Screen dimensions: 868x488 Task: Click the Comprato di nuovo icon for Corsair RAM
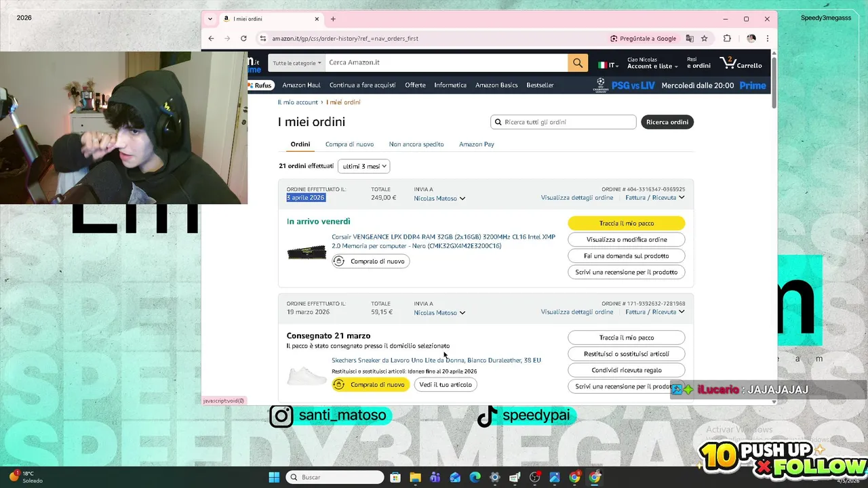pyautogui.click(x=339, y=261)
